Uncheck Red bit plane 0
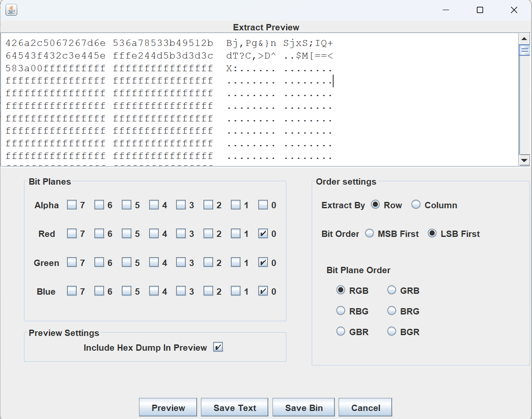 tap(263, 234)
